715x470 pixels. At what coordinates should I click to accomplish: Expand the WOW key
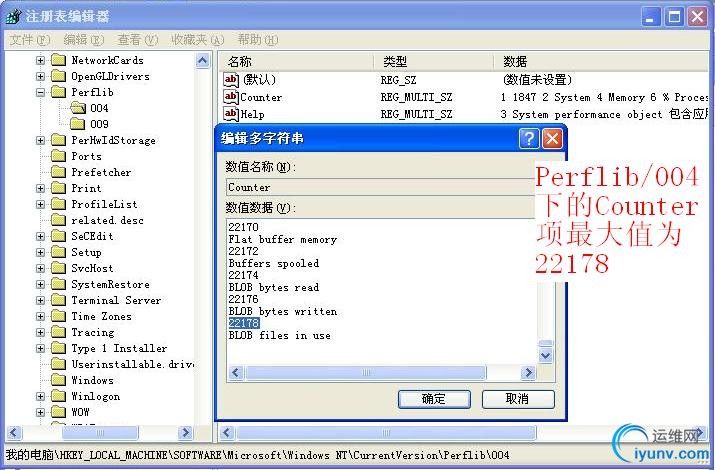(x=41, y=412)
